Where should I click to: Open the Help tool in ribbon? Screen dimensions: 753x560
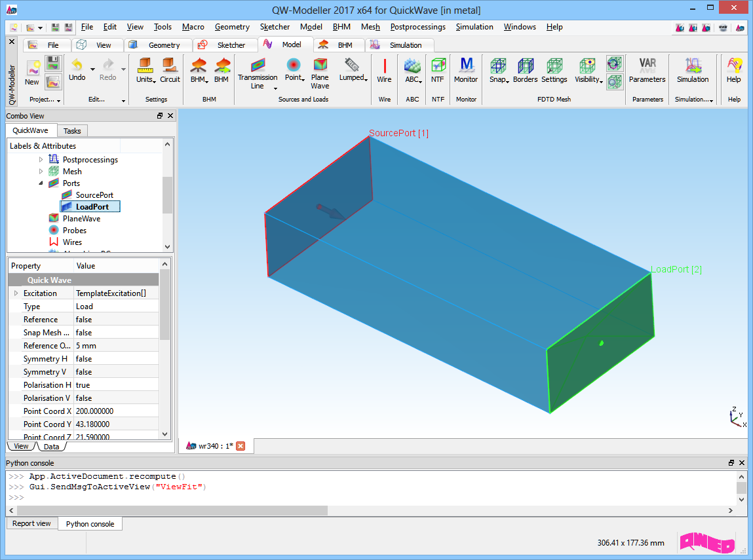[x=733, y=70]
